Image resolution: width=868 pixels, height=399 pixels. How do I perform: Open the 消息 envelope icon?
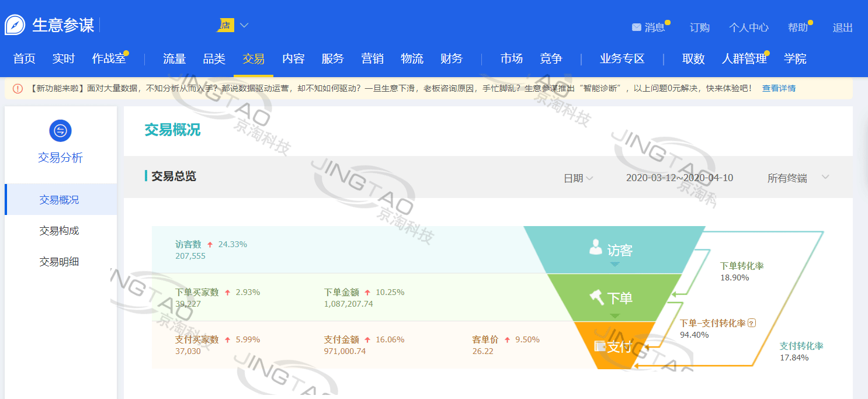tap(636, 27)
